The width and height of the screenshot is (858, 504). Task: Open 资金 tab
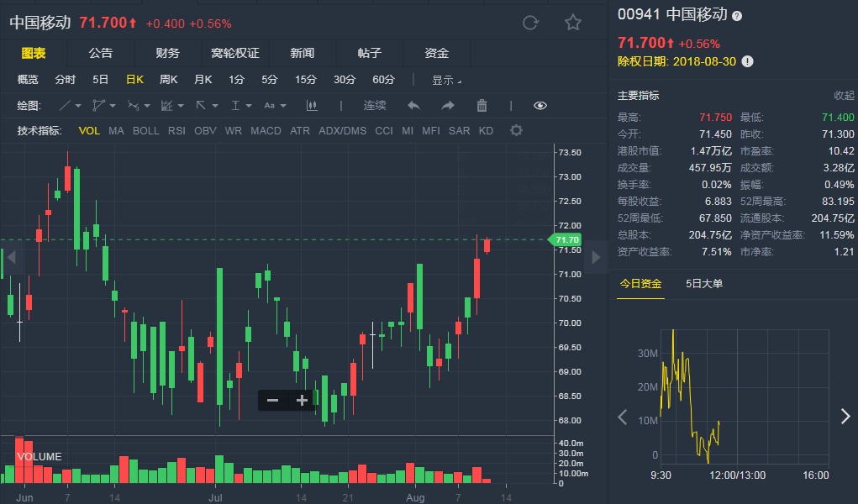click(x=437, y=53)
